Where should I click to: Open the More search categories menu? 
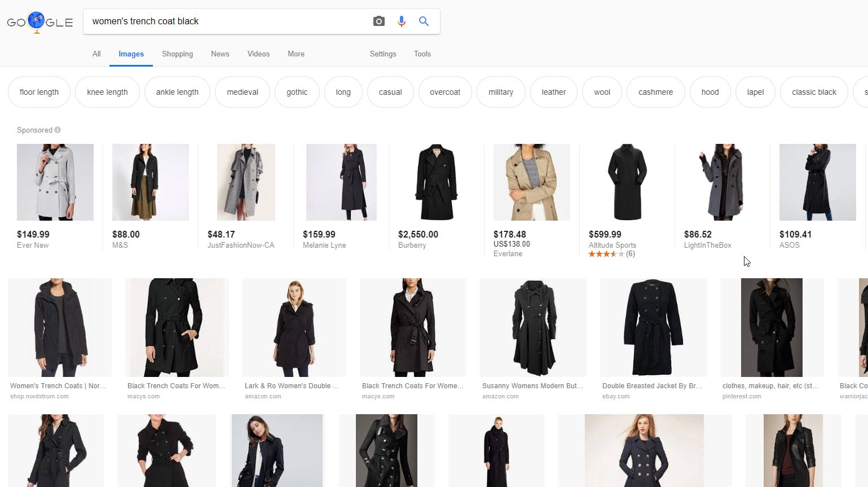296,54
